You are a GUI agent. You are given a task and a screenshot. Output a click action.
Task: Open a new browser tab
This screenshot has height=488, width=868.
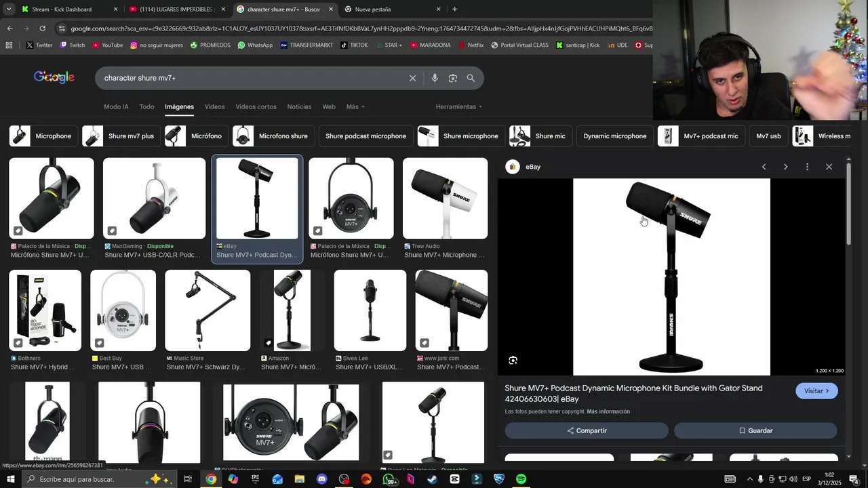(454, 9)
